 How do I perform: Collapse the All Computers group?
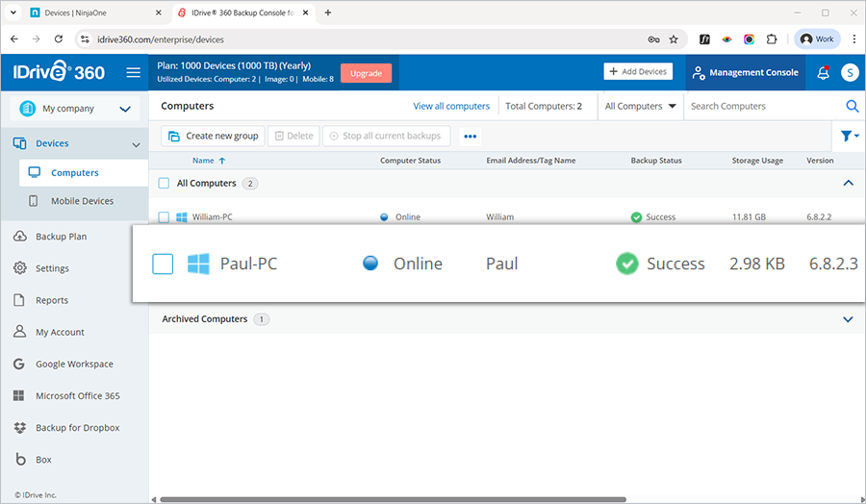(848, 184)
